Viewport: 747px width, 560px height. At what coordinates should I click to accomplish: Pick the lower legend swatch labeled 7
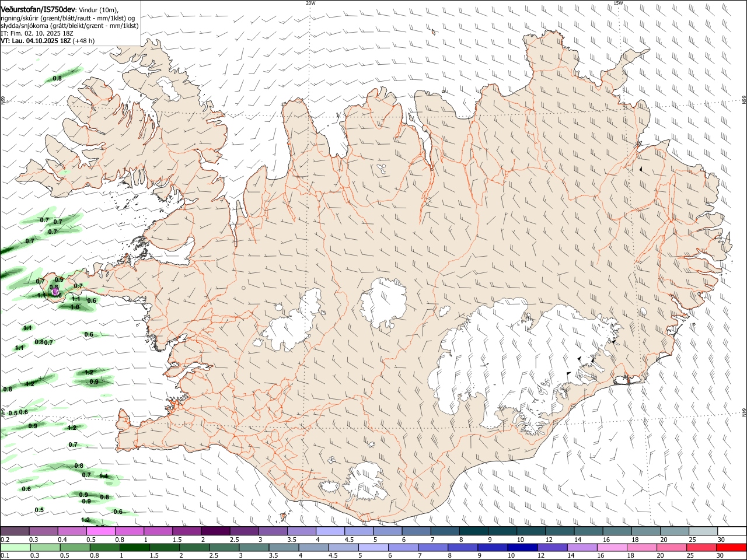click(434, 548)
